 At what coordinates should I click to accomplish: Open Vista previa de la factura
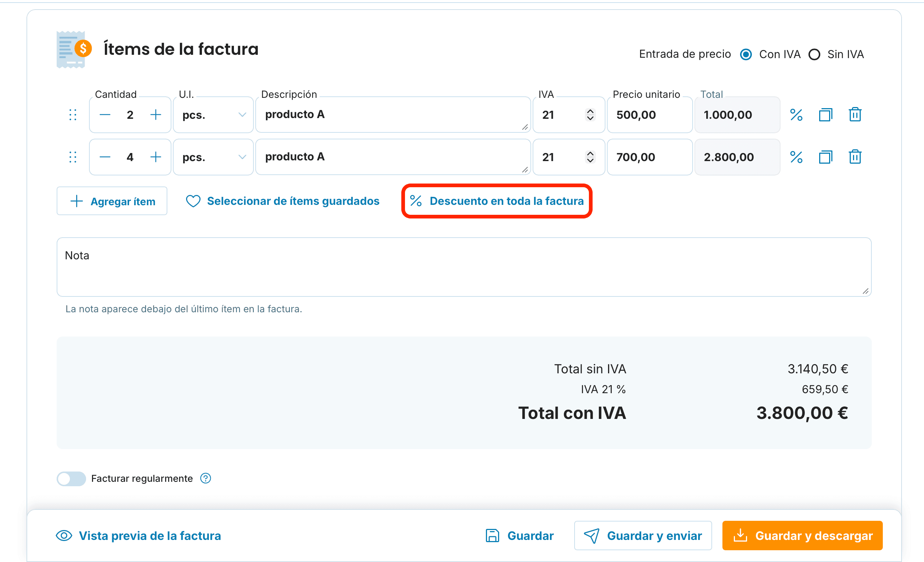(138, 536)
